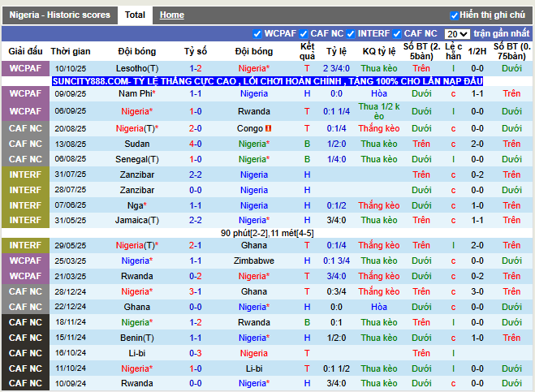Open the 4-0 score of Sudan vs Nigeria
The height and width of the screenshot is (392, 535).
pos(196,144)
